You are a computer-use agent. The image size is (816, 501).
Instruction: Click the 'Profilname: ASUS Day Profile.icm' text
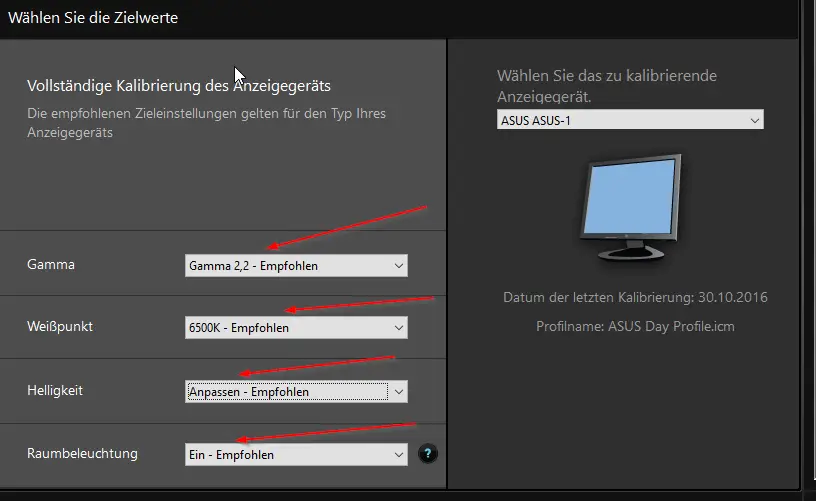(x=635, y=326)
